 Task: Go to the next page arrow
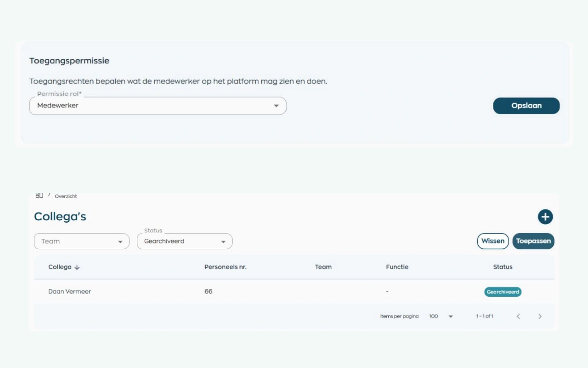point(540,316)
